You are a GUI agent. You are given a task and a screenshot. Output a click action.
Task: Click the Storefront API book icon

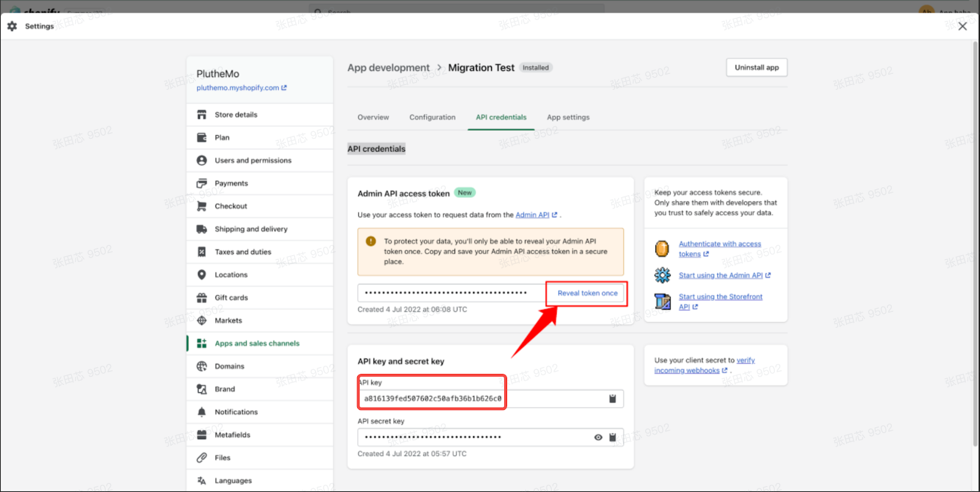click(x=662, y=302)
